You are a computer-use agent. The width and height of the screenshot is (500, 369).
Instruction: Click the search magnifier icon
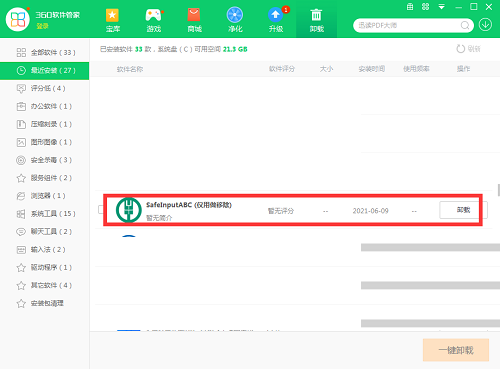465,25
